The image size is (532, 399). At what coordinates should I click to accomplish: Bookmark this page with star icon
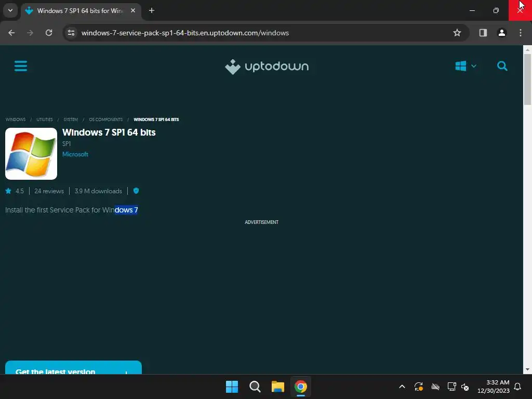click(x=457, y=33)
